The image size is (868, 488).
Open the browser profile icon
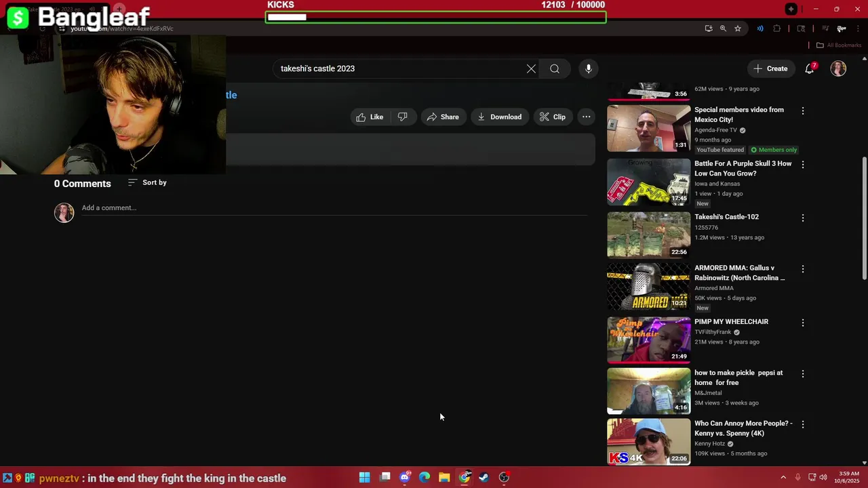click(x=842, y=28)
